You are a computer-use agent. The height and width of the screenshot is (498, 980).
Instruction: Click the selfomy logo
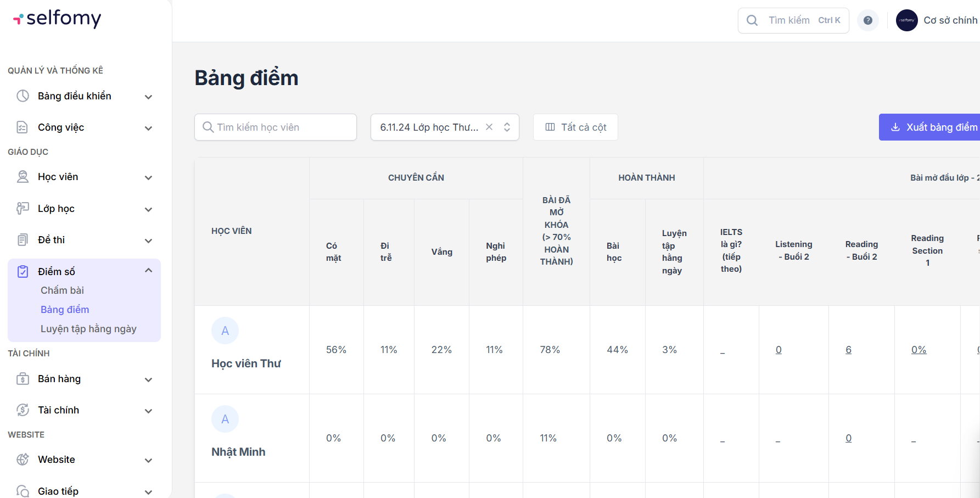(x=57, y=19)
